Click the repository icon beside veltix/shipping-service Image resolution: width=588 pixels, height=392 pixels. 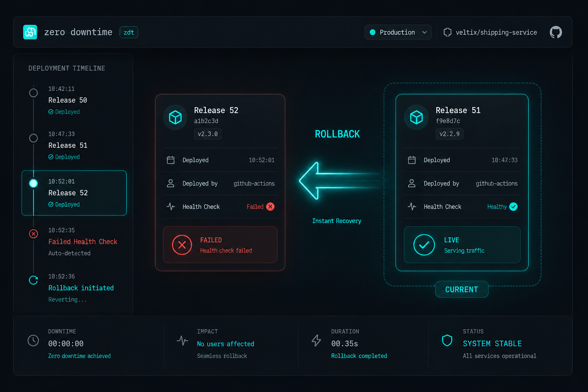(447, 32)
